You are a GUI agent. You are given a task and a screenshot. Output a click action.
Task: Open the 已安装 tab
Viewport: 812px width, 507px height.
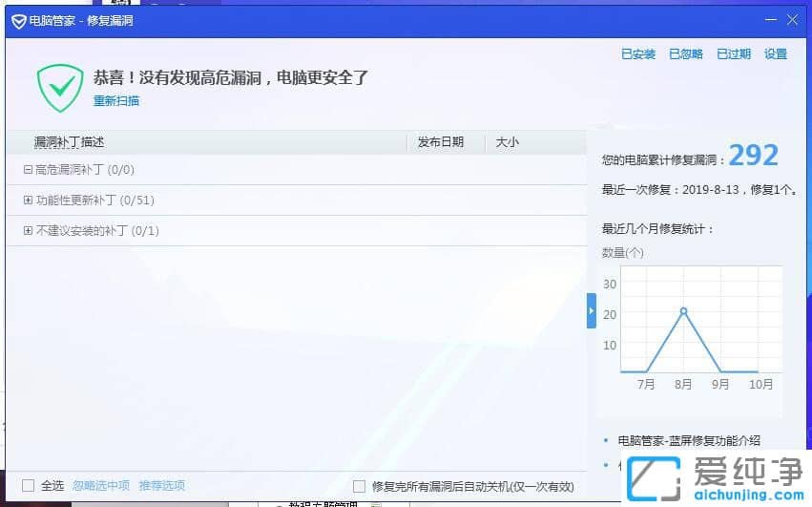pos(638,53)
